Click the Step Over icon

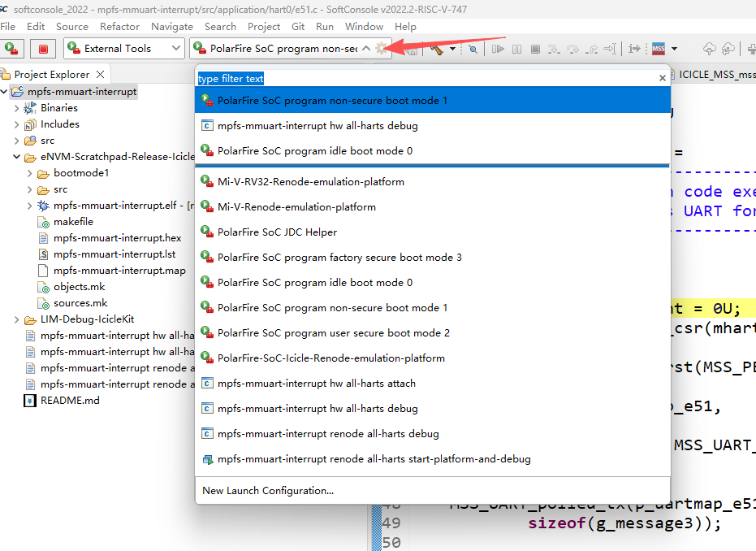[572, 49]
